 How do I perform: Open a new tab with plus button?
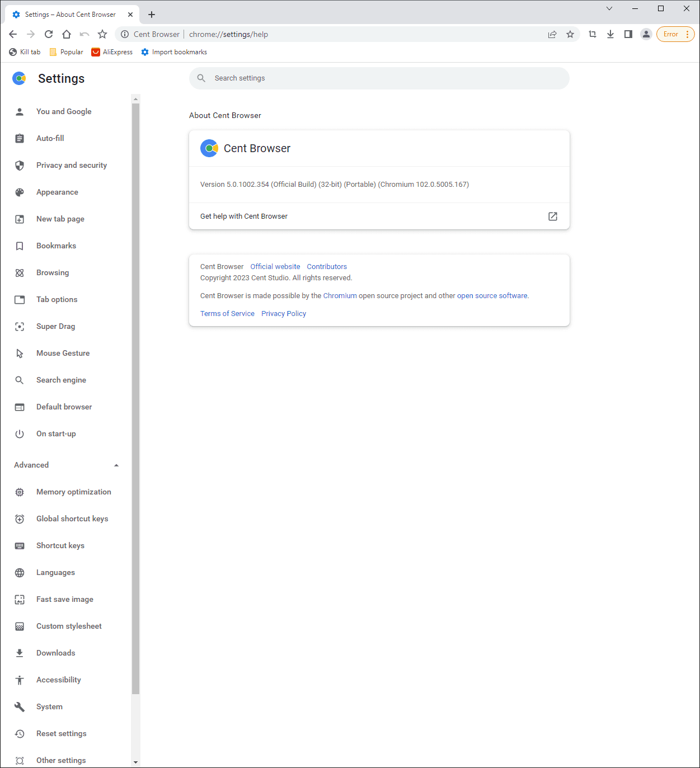pos(152,15)
